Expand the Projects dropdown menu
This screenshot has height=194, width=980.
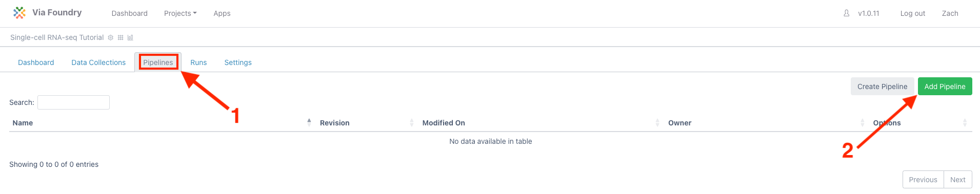click(181, 13)
